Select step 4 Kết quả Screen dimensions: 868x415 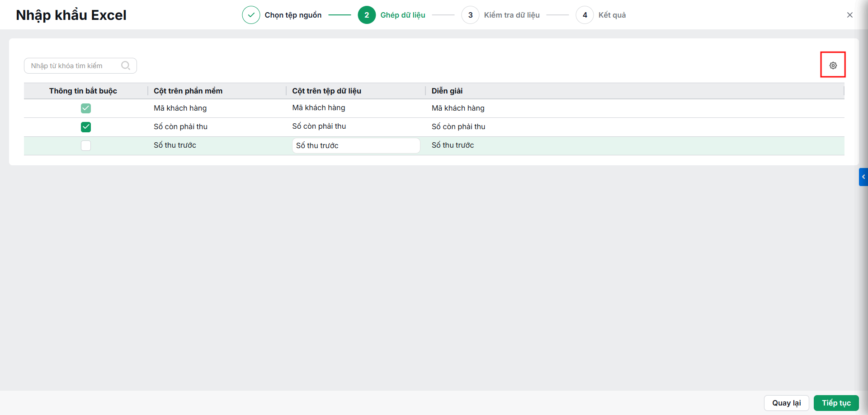pyautogui.click(x=601, y=15)
